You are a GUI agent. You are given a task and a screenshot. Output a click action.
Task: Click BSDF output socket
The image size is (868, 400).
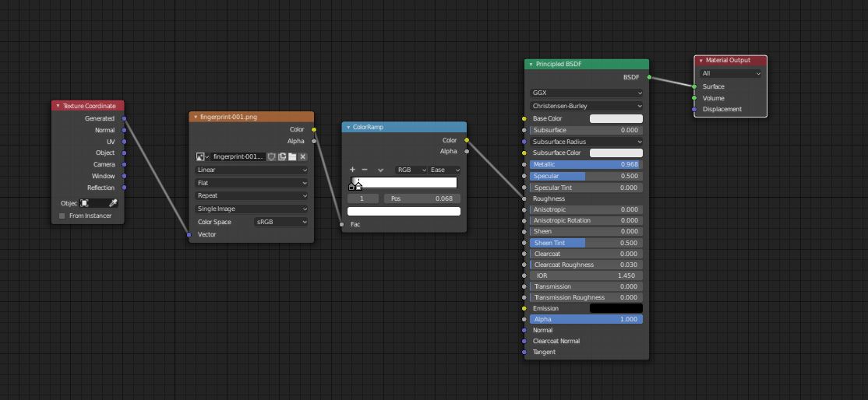[649, 77]
